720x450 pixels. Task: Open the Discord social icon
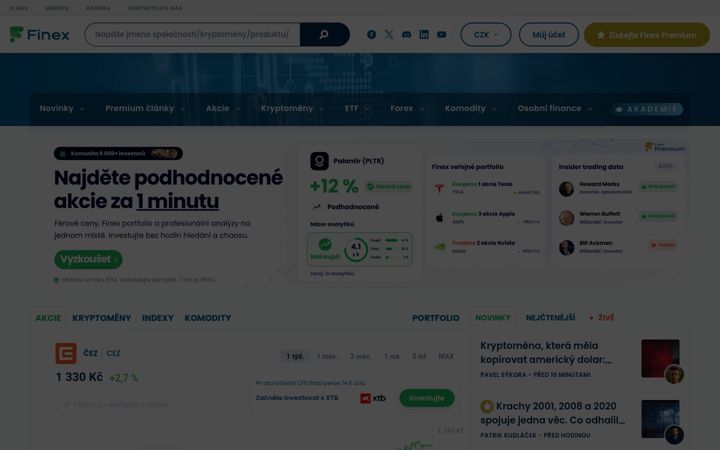click(x=406, y=34)
